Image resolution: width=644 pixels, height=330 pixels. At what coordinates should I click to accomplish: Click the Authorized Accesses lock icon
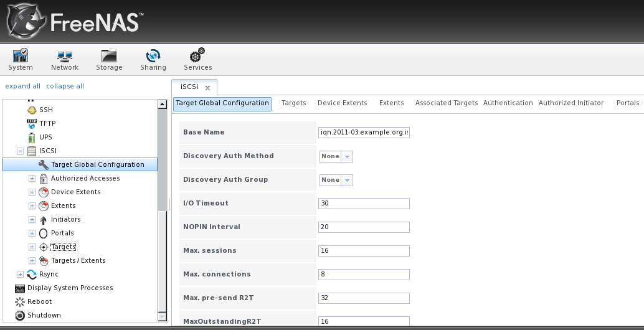[44, 179]
